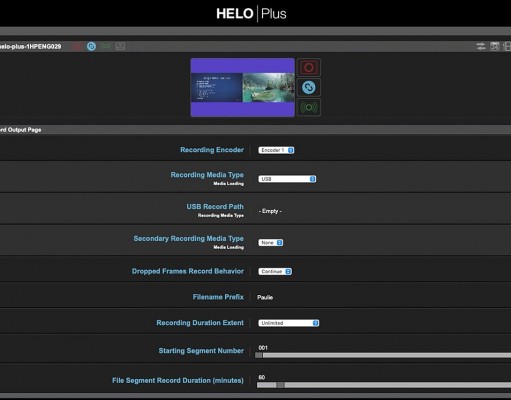This screenshot has height=400, width=511.
Task: Open the Recording Duration Extent dropdown showing Unlimited
Action: tap(289, 323)
